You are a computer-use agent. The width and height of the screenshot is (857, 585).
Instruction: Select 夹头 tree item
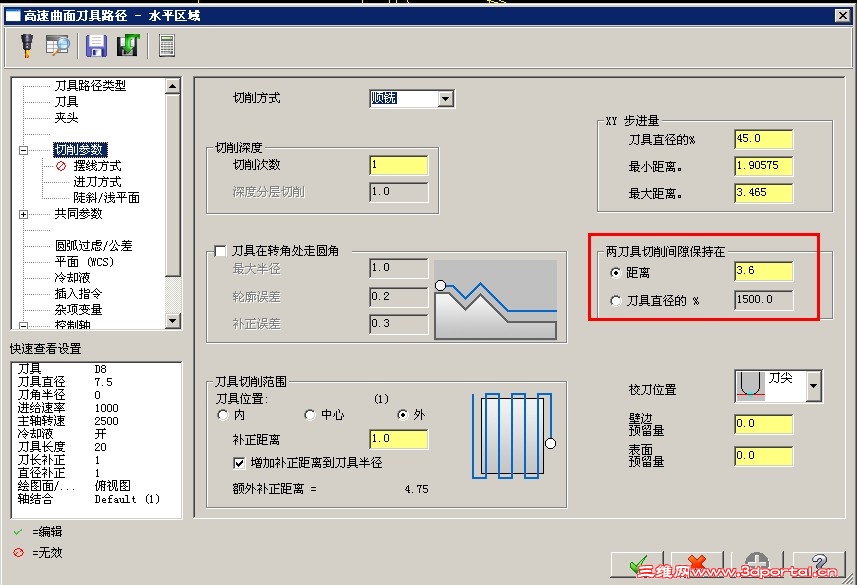(x=66, y=118)
